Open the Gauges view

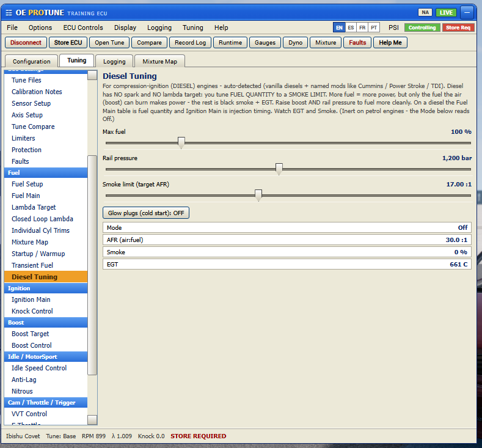coord(265,42)
